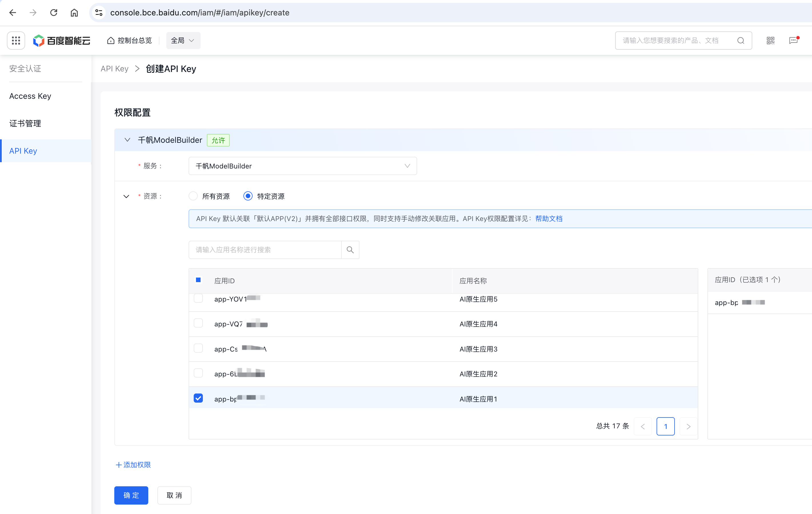Open the 服务 千帆ModelBuilder dropdown

click(303, 166)
